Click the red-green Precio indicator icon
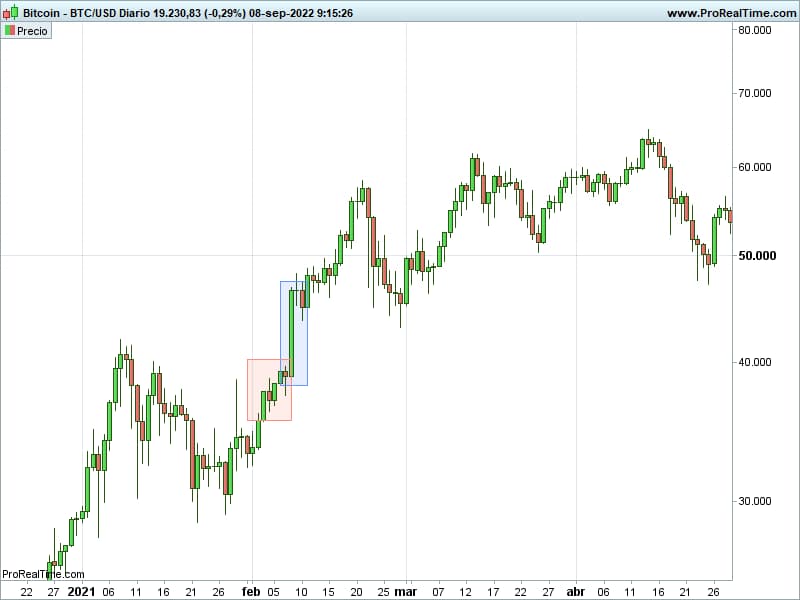 point(10,31)
